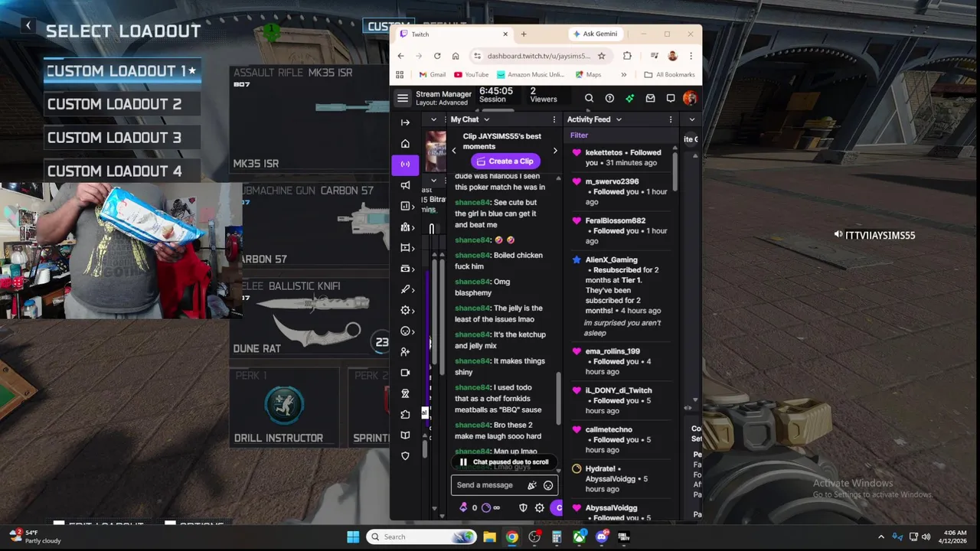980x551 pixels.
Task: Open the Twitch profile avatar menu
Action: [x=690, y=98]
